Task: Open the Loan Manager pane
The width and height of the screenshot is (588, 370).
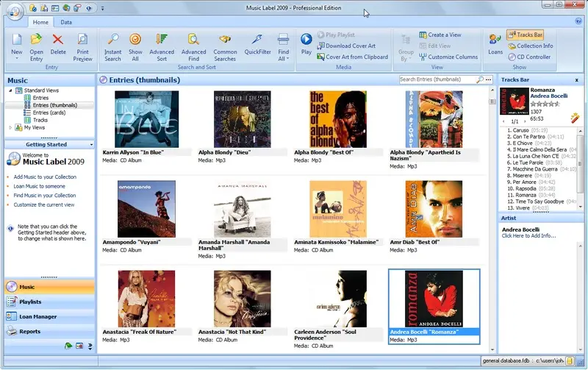Action: click(x=49, y=317)
